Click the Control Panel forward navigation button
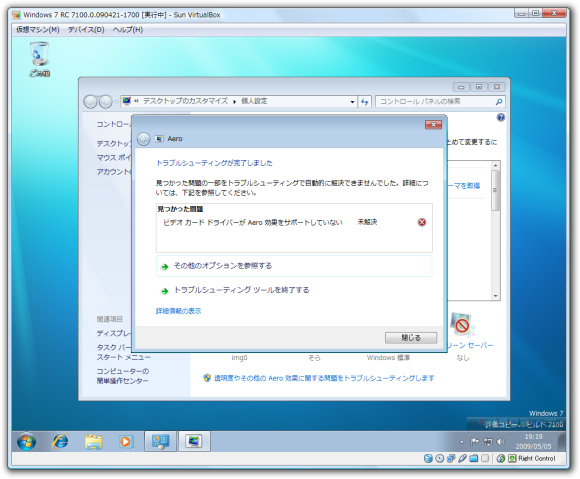 [105, 101]
